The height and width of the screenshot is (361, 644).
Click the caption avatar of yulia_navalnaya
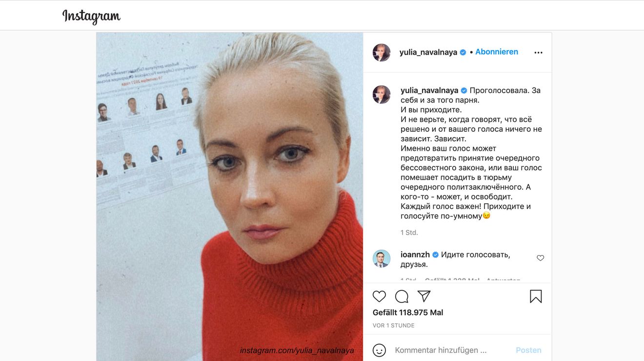[x=382, y=95]
